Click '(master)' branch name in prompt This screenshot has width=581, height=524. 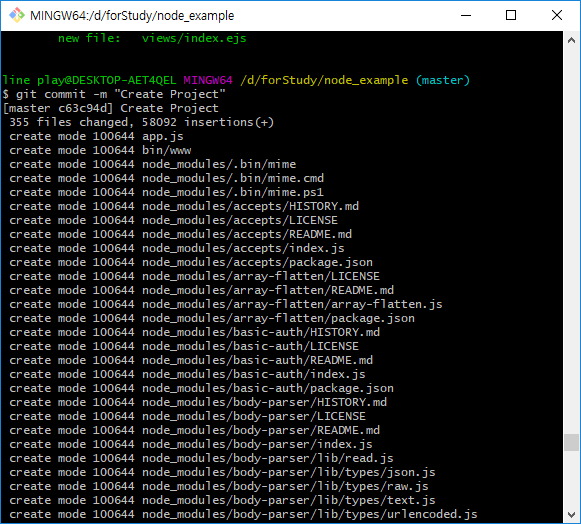(x=443, y=80)
